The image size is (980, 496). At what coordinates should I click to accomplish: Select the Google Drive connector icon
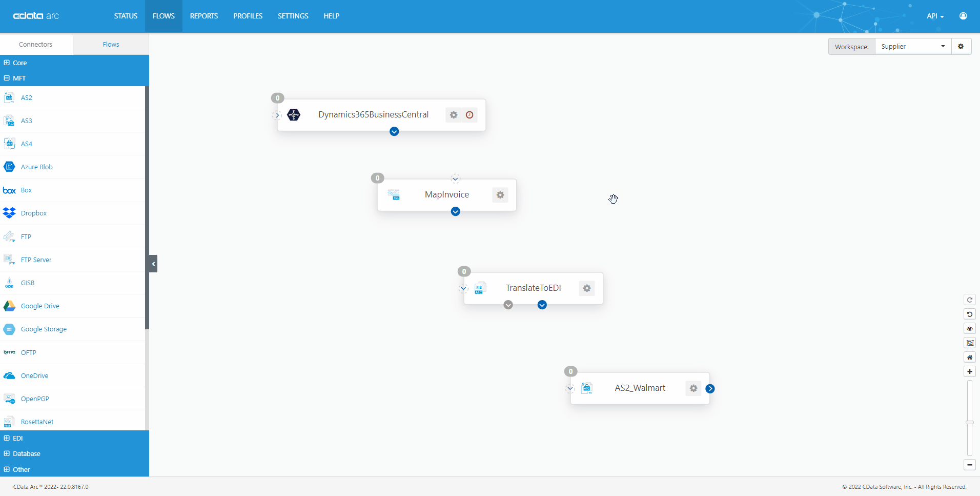coord(9,306)
